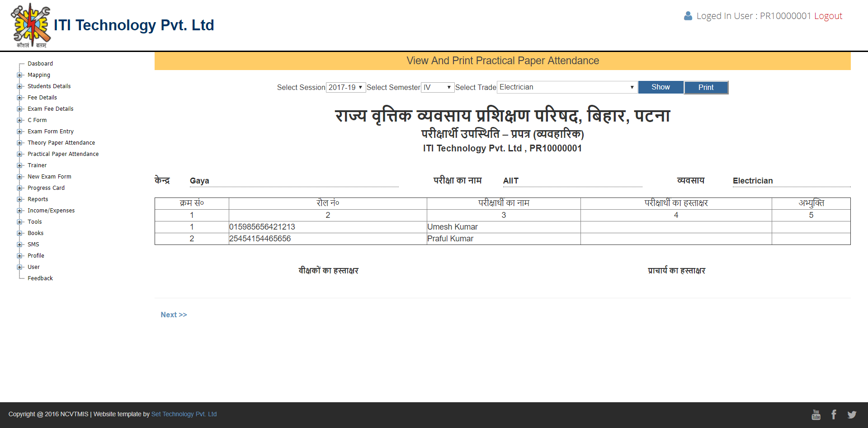Open Dasboard from the sidebar

[x=40, y=64]
